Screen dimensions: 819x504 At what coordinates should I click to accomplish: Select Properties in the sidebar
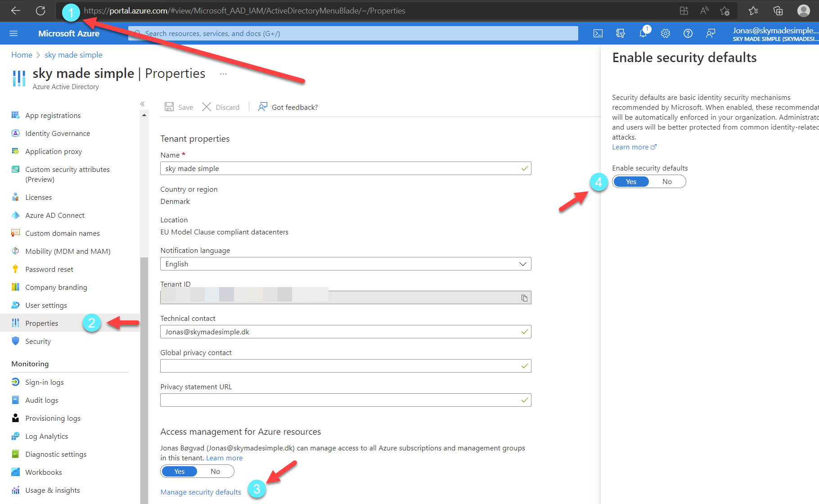pyautogui.click(x=70, y=323)
